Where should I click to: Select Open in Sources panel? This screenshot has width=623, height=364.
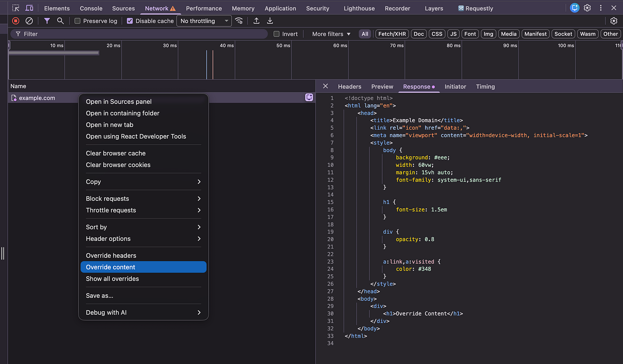[143, 101]
